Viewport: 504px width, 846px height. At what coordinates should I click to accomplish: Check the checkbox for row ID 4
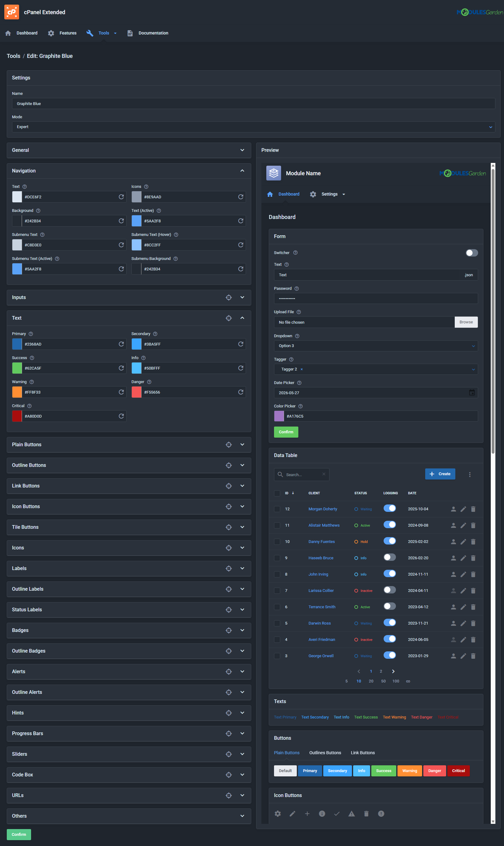(277, 640)
